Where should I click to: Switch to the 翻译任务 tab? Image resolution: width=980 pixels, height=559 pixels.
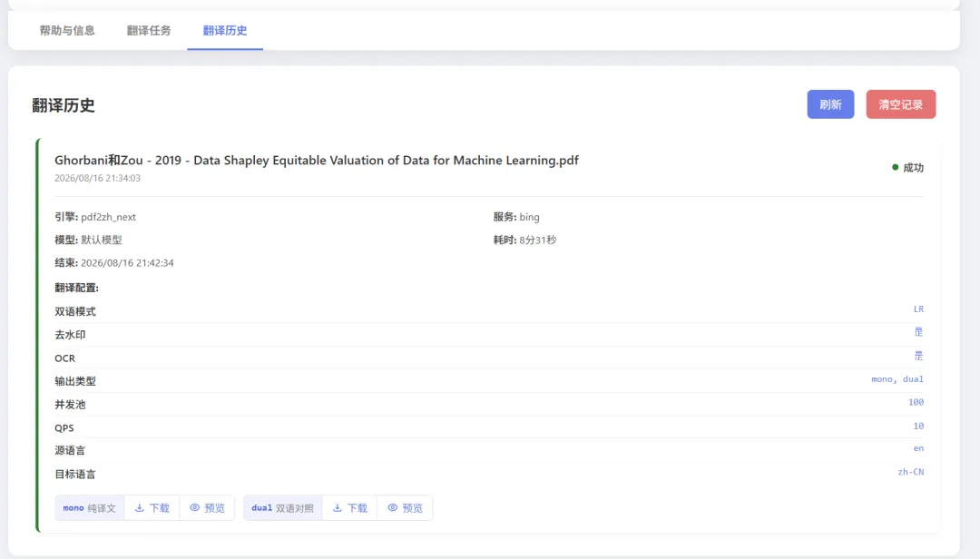point(149,30)
